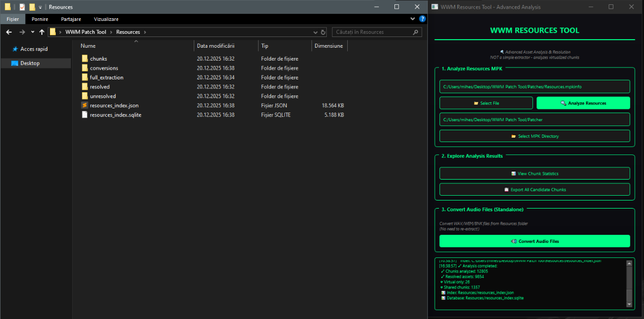The width and height of the screenshot is (644, 319).
Task: Click the properties icon in title bar
Action: coord(22,7)
